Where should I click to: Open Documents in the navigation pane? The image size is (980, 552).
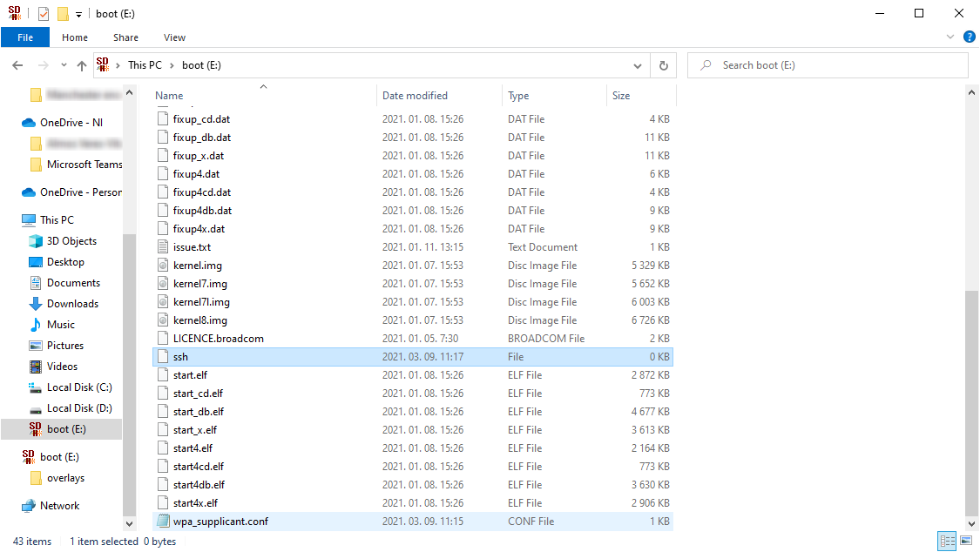tap(73, 283)
